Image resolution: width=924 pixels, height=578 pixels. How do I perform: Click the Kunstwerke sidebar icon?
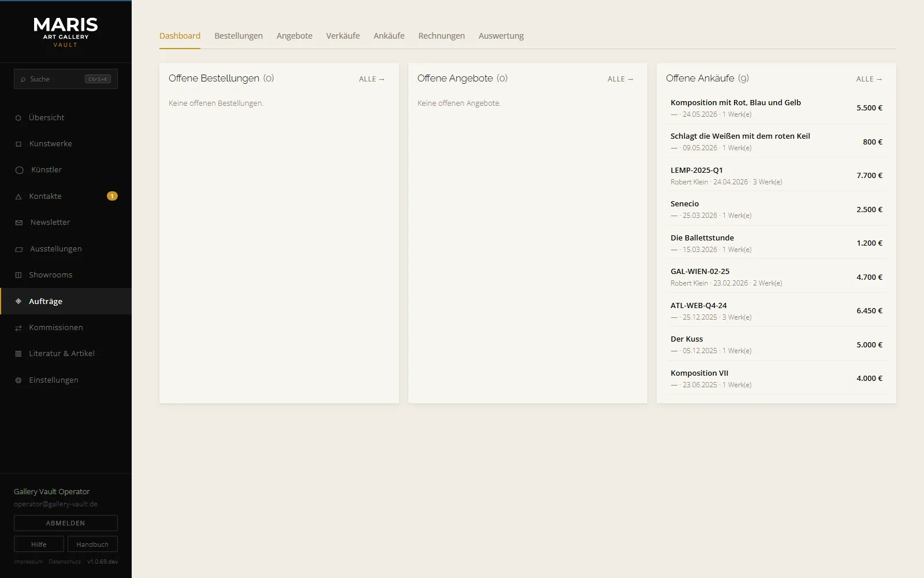point(18,144)
